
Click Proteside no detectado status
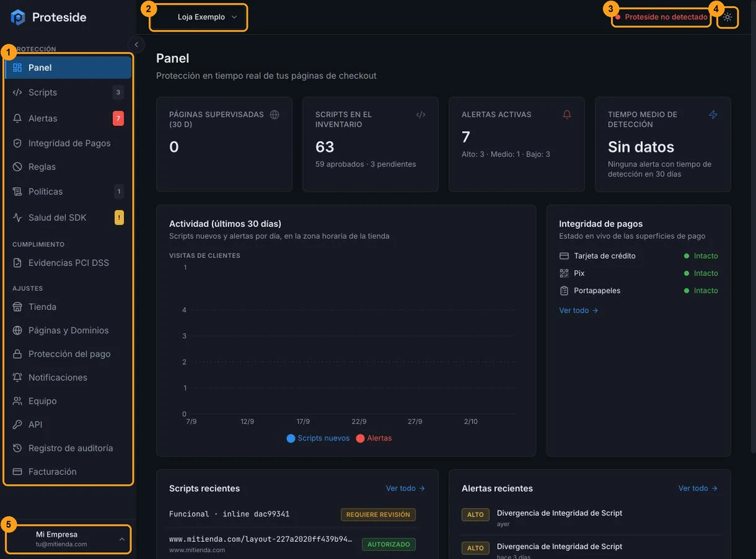[661, 17]
